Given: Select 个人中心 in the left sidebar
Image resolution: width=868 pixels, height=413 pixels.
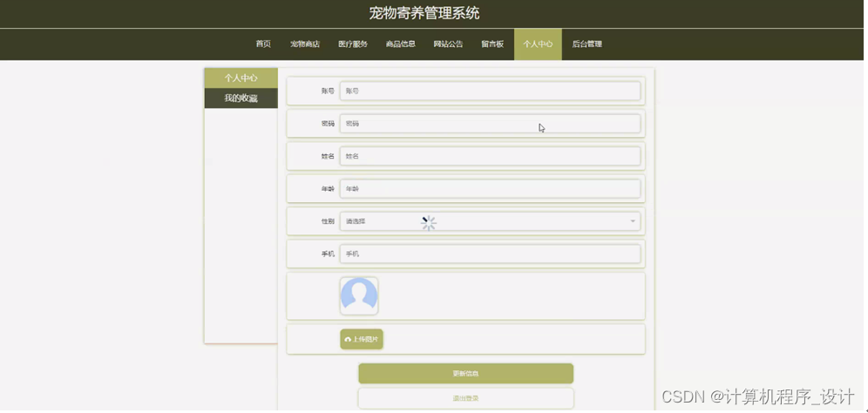Looking at the screenshot, I should point(241,78).
